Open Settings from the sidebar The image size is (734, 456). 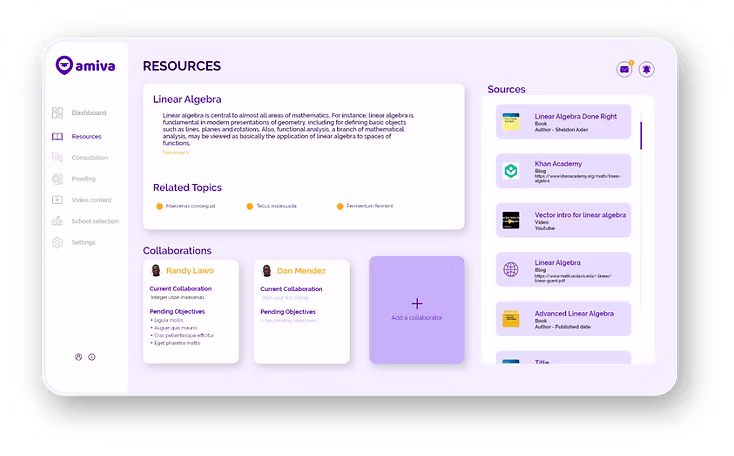coord(83,242)
